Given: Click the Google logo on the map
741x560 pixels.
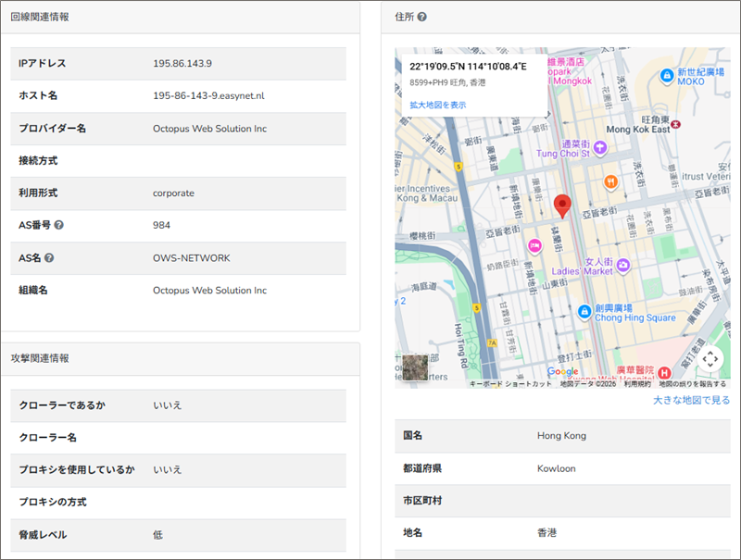Looking at the screenshot, I should [x=562, y=372].
